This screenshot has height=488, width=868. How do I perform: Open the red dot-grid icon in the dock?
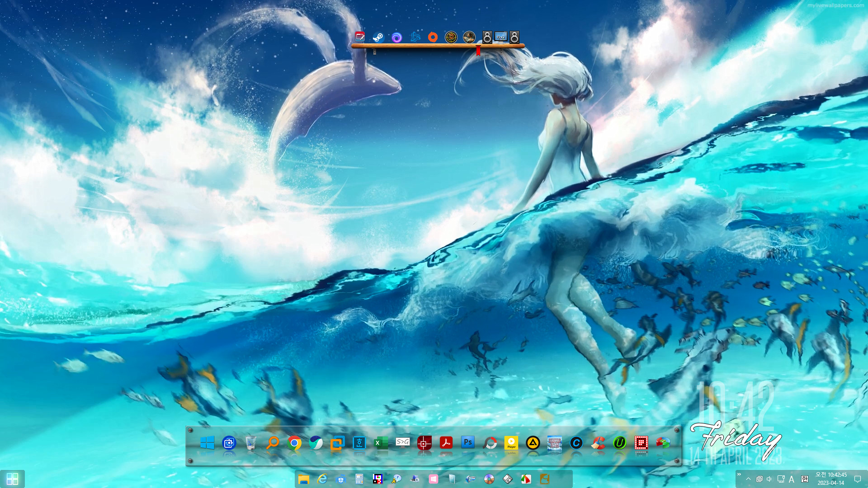point(641,443)
